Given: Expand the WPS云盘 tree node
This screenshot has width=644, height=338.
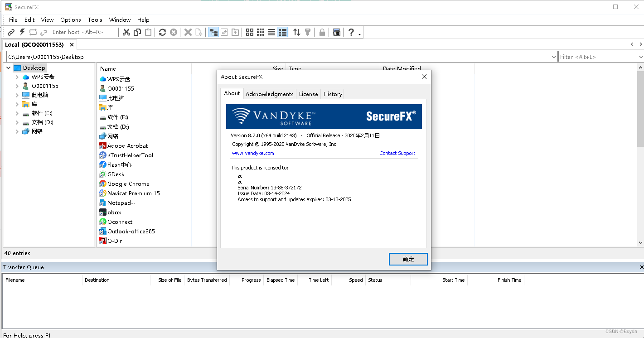Looking at the screenshot, I should [17, 77].
